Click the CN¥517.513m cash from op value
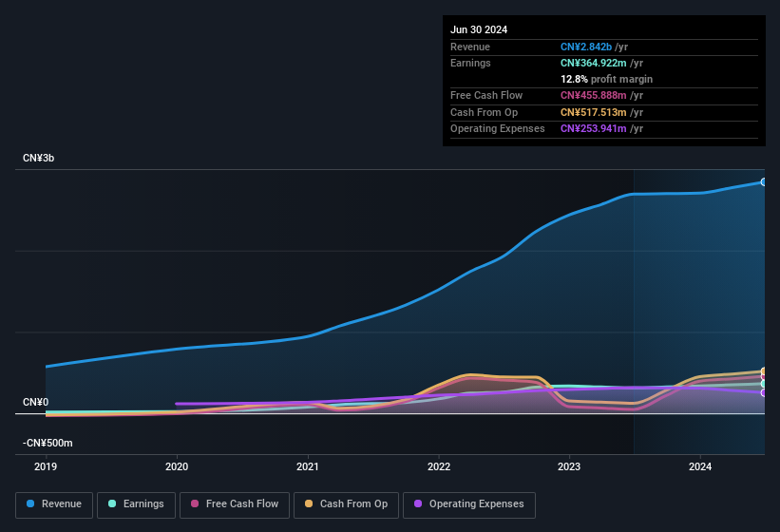 (x=594, y=112)
